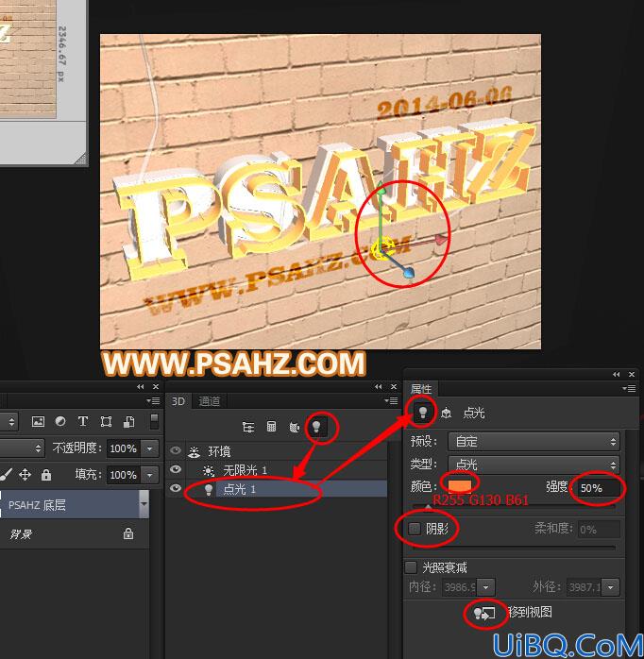Click the blue Z-axis arrow tip on canvas
This screenshot has width=644, height=659.
pyautogui.click(x=409, y=273)
